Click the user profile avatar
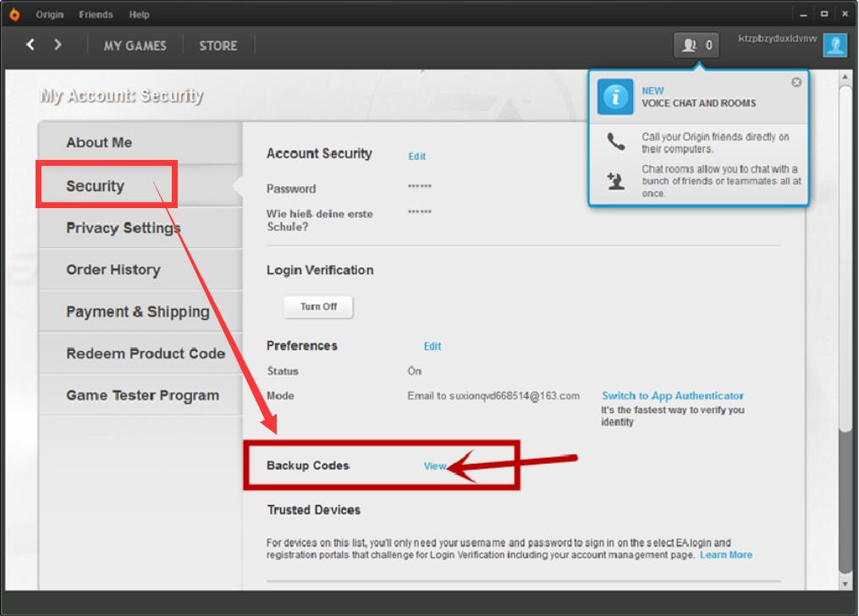The image size is (859, 616). 834,46
